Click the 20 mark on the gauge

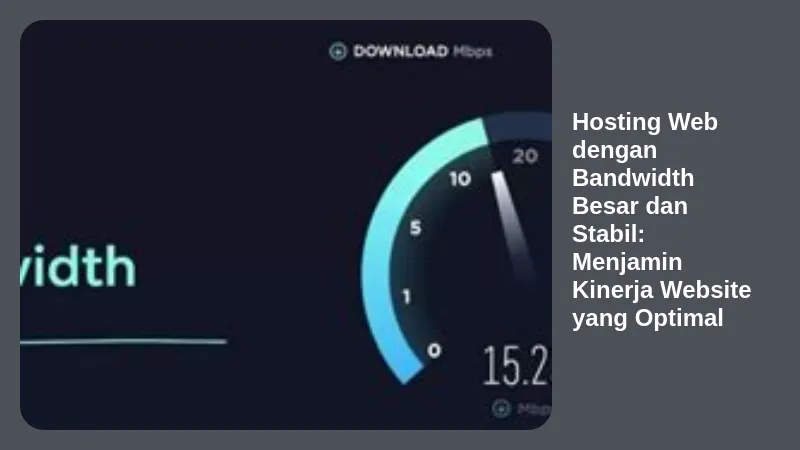pos(525,156)
